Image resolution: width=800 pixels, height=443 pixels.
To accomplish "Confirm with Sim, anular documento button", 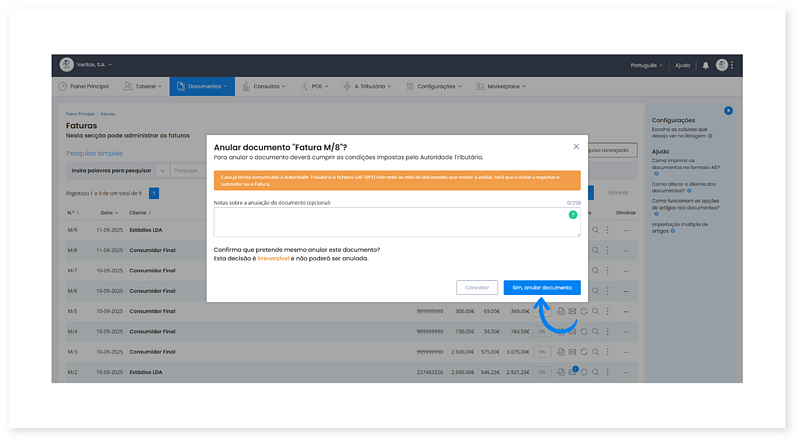I will point(541,287).
